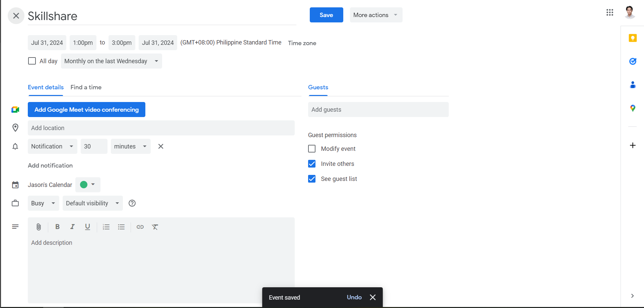
Task: Uncheck Invite others permission
Action: [x=312, y=164]
